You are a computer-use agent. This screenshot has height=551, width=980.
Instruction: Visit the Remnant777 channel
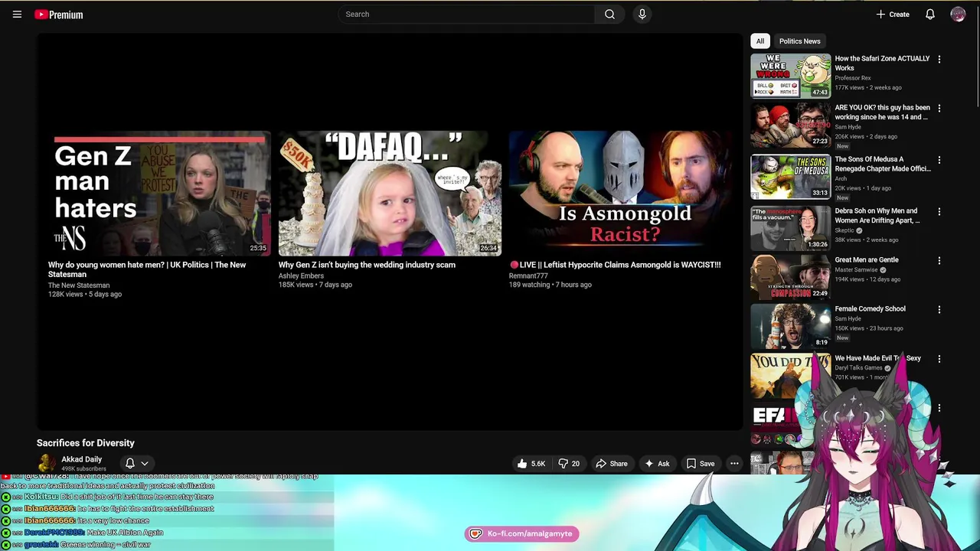pyautogui.click(x=528, y=275)
